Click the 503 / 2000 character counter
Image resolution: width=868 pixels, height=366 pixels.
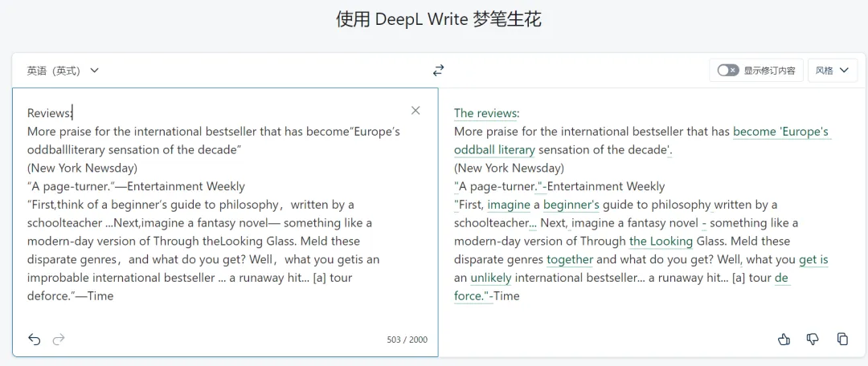point(407,340)
